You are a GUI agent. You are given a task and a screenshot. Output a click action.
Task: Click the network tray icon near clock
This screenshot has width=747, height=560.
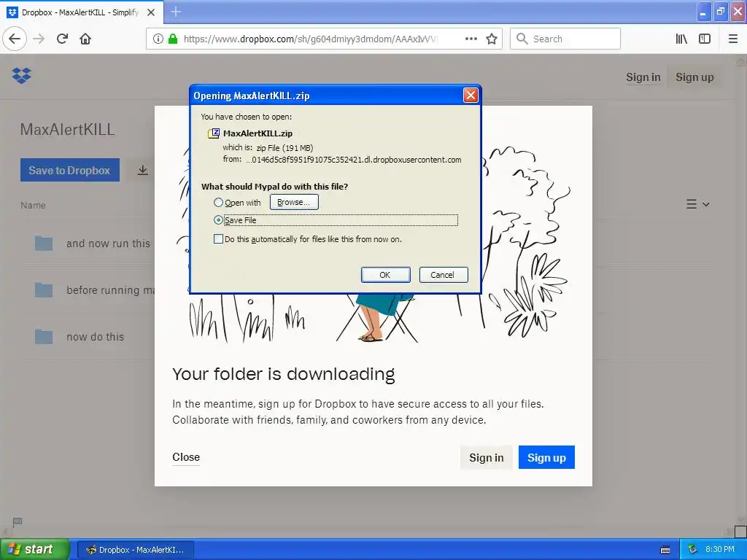click(x=693, y=549)
